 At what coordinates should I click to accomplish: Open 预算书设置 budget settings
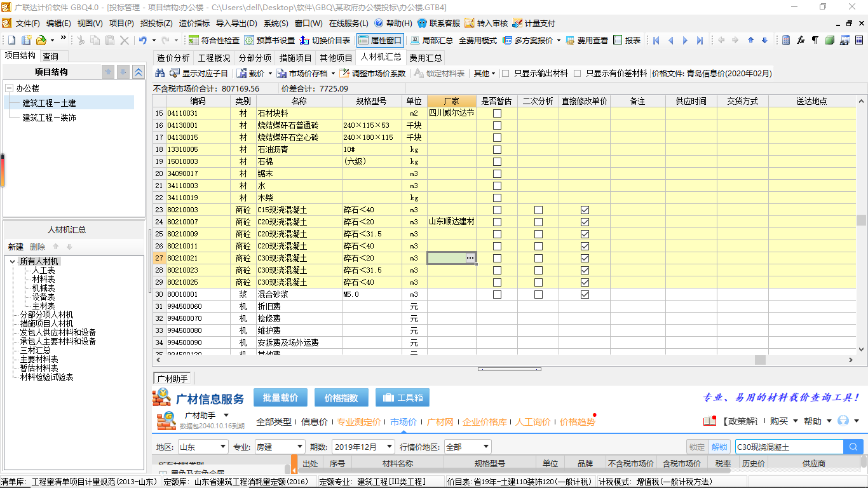point(269,40)
